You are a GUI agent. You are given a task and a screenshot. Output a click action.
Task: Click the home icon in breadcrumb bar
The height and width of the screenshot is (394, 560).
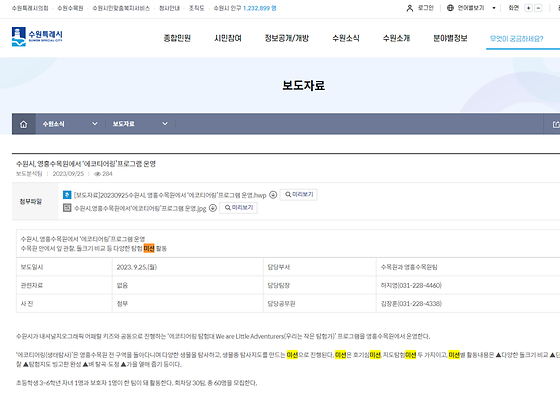24,124
